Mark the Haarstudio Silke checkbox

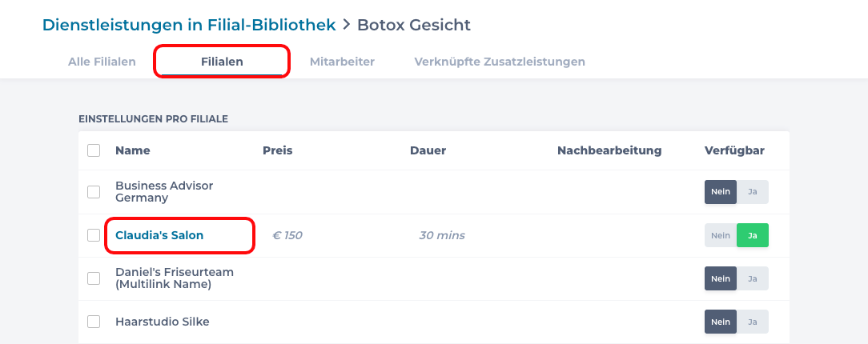(x=94, y=322)
